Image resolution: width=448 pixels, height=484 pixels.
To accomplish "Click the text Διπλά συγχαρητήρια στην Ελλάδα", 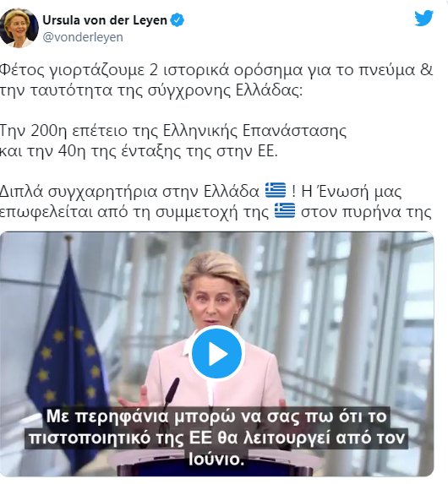I will tap(129, 192).
